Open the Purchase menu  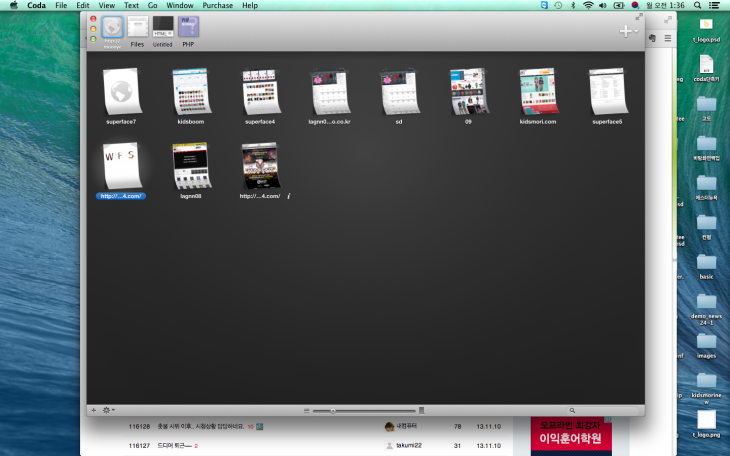[217, 5]
